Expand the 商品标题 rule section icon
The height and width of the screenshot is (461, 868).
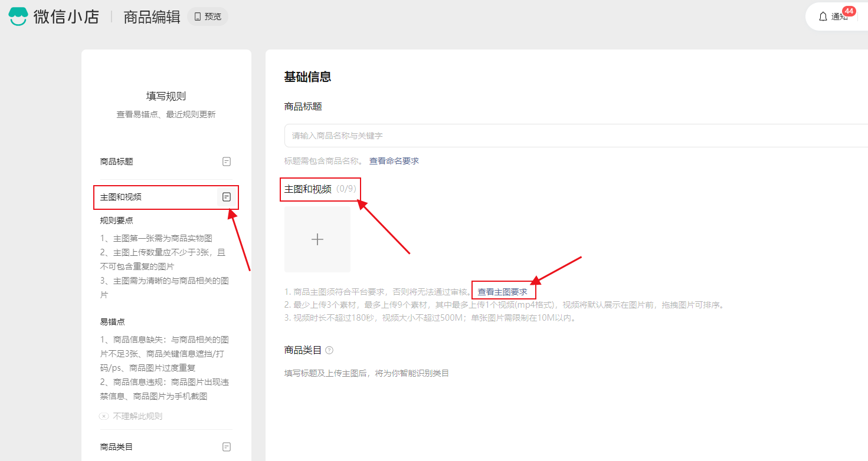tap(227, 162)
